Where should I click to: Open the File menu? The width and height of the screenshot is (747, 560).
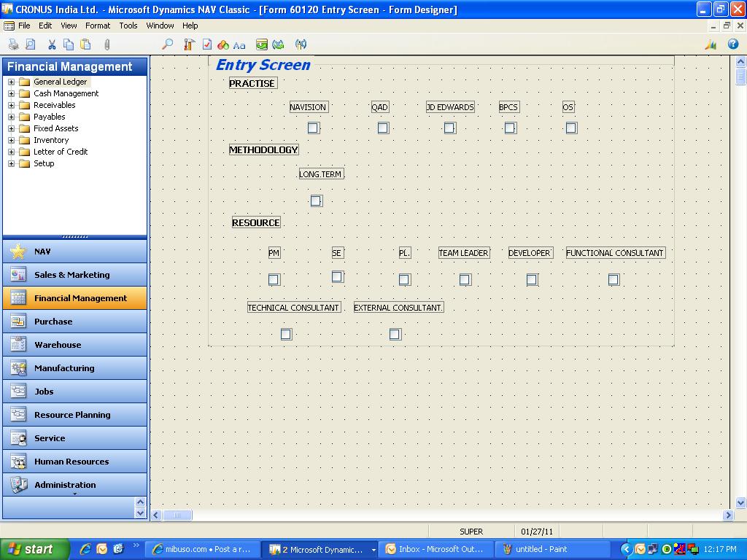pyautogui.click(x=24, y=26)
